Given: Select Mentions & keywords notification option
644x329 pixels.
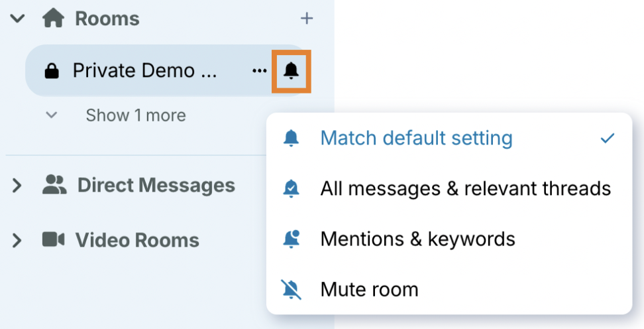Looking at the screenshot, I should click(x=417, y=239).
